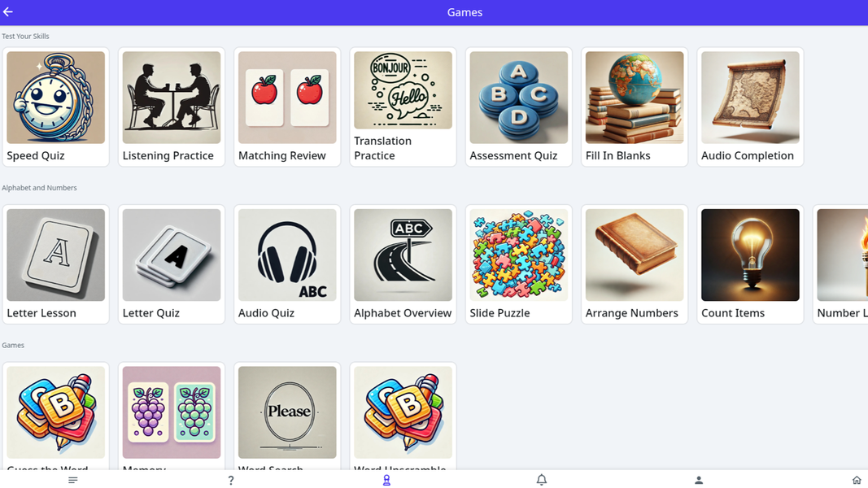Open the Games menu list icon
The image size is (868, 488).
72,480
